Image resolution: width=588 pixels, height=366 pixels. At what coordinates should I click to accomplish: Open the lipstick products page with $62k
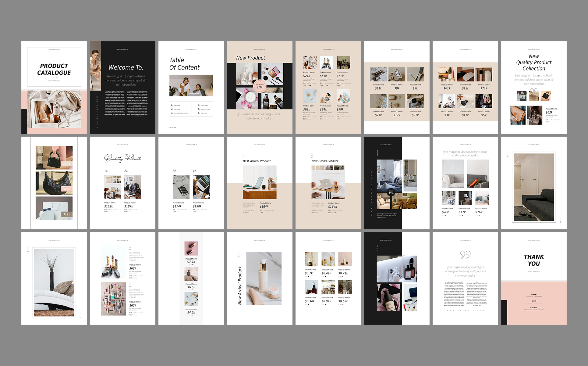click(x=122, y=278)
